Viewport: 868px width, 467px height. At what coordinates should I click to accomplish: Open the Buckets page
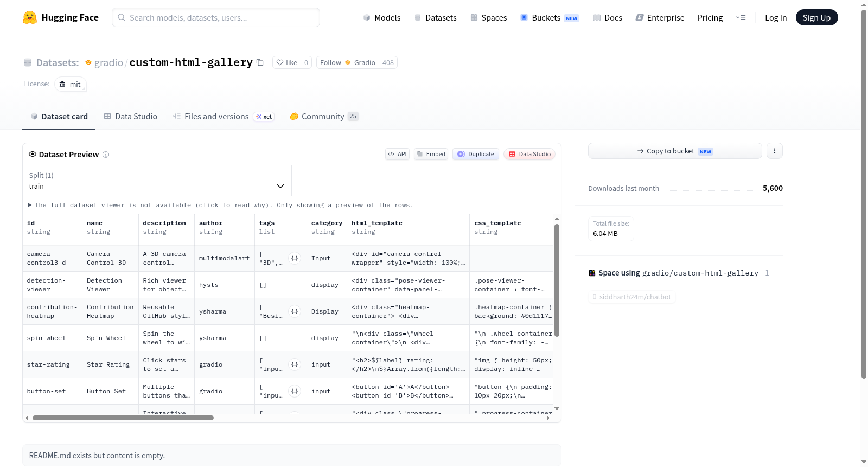click(x=550, y=18)
